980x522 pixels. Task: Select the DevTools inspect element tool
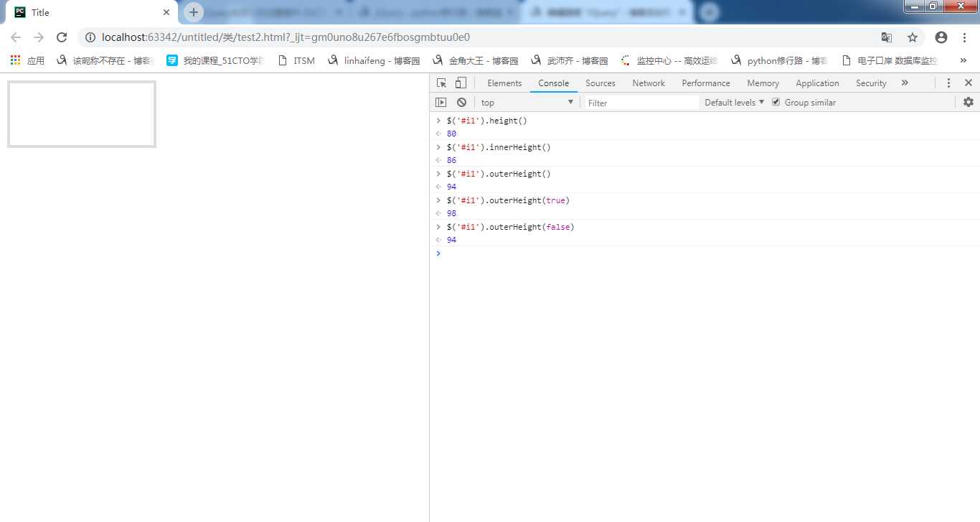[x=442, y=83]
